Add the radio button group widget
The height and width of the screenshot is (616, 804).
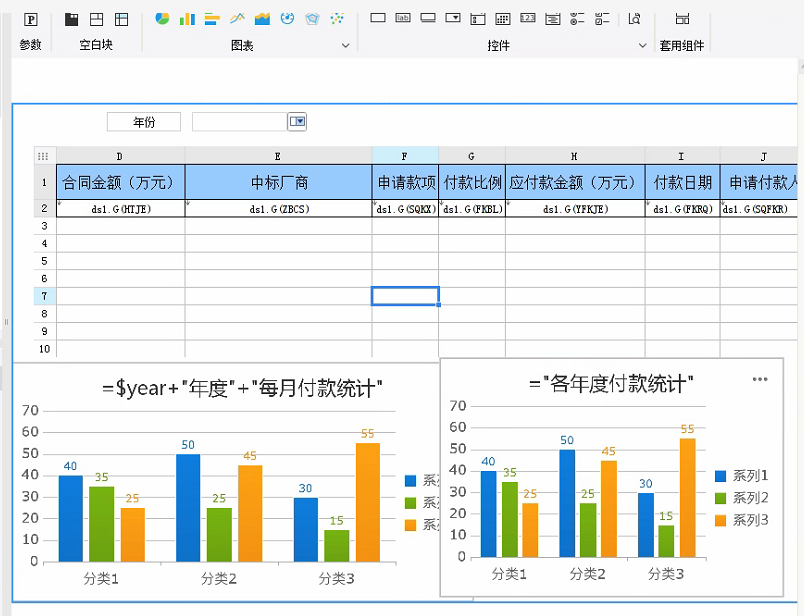[x=578, y=18]
